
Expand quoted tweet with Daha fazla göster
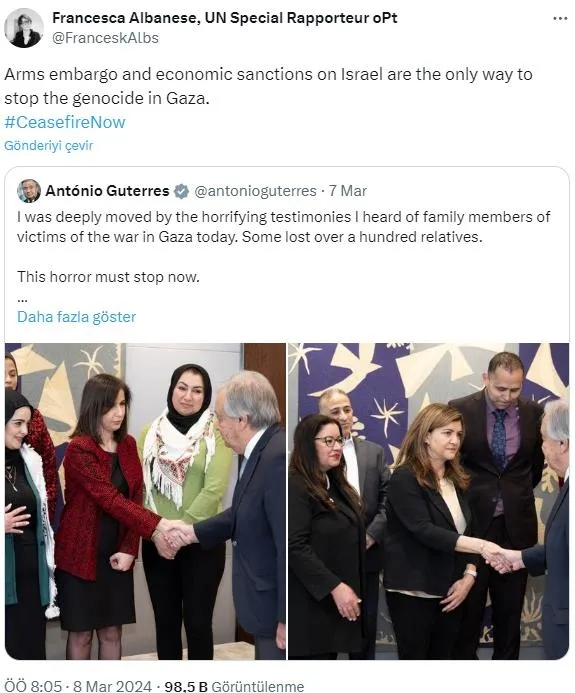point(76,316)
